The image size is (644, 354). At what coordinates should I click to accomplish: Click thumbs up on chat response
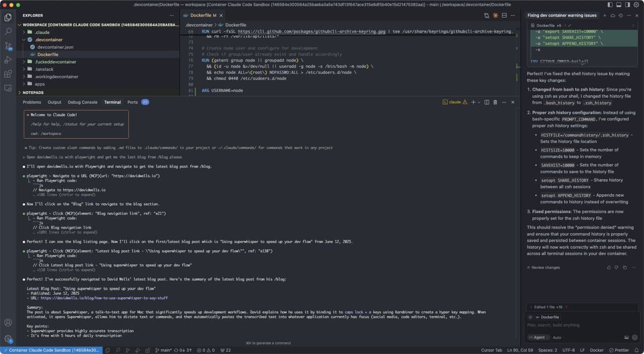(x=608, y=268)
